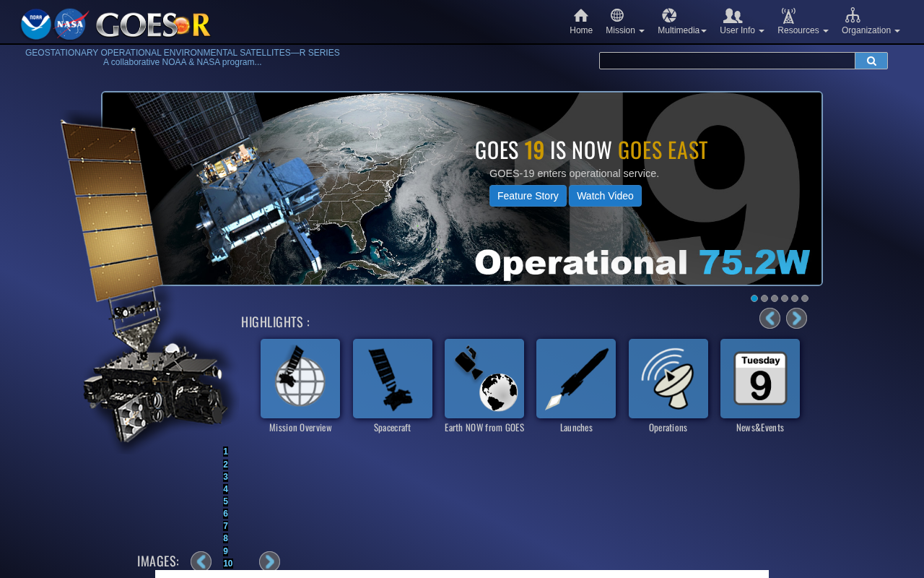Go to previous slide under the banner
The width and height of the screenshot is (924, 578).
point(770,318)
